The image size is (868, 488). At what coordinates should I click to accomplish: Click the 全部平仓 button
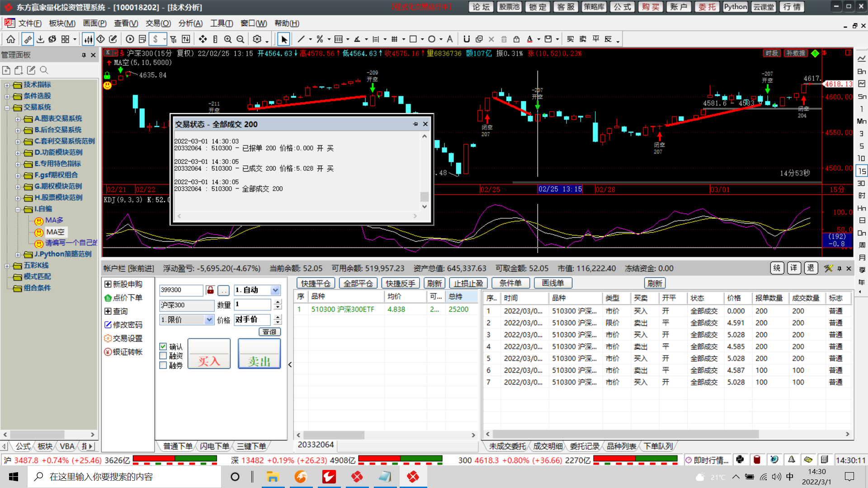coord(358,283)
